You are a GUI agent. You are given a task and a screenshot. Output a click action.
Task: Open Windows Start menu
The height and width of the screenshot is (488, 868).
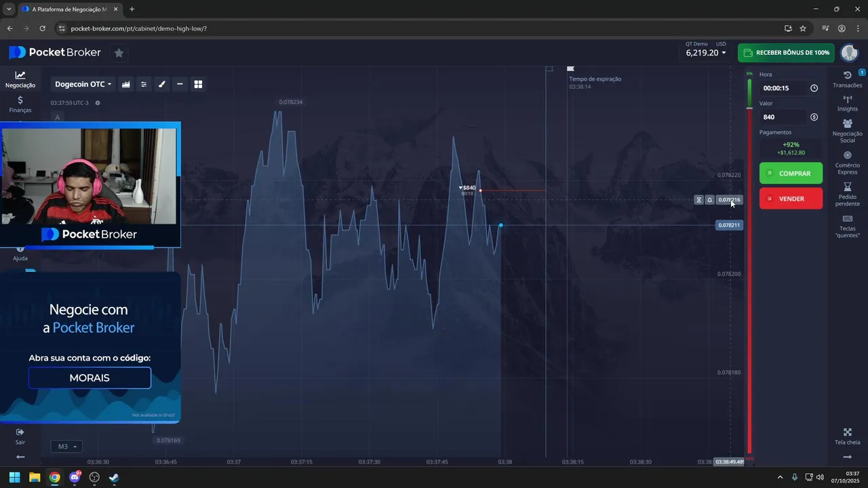pyautogui.click(x=14, y=477)
